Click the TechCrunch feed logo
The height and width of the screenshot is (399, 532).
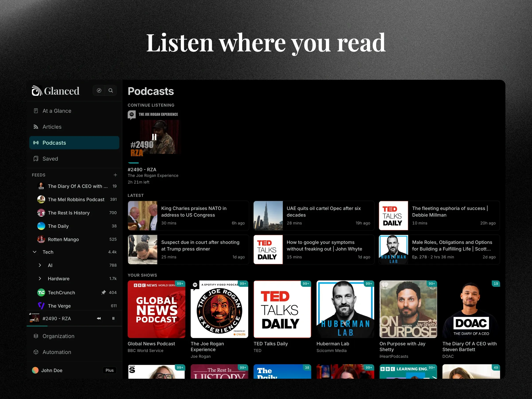coord(41,292)
